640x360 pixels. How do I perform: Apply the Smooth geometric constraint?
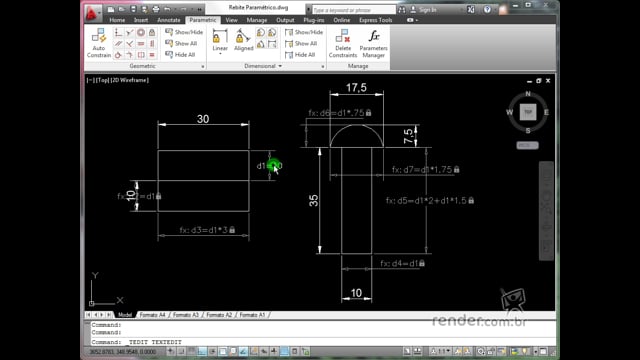click(129, 55)
